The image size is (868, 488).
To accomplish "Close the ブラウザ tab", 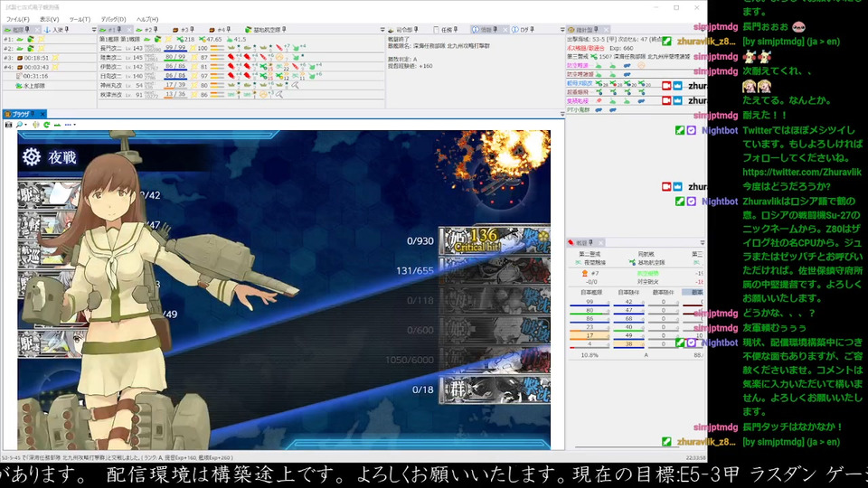I will [x=42, y=114].
